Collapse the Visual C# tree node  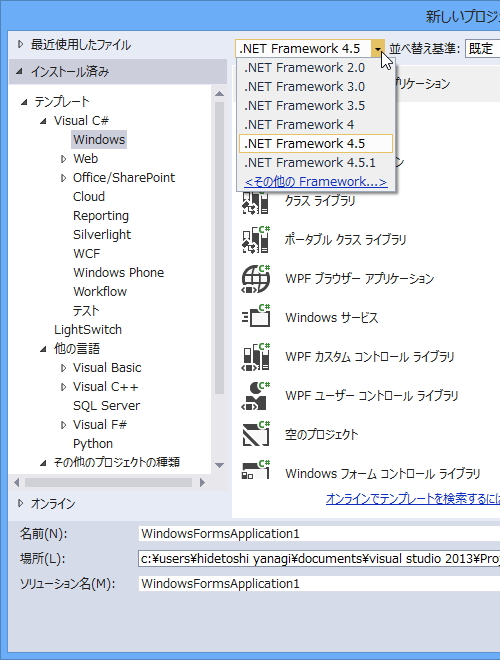click(x=43, y=121)
